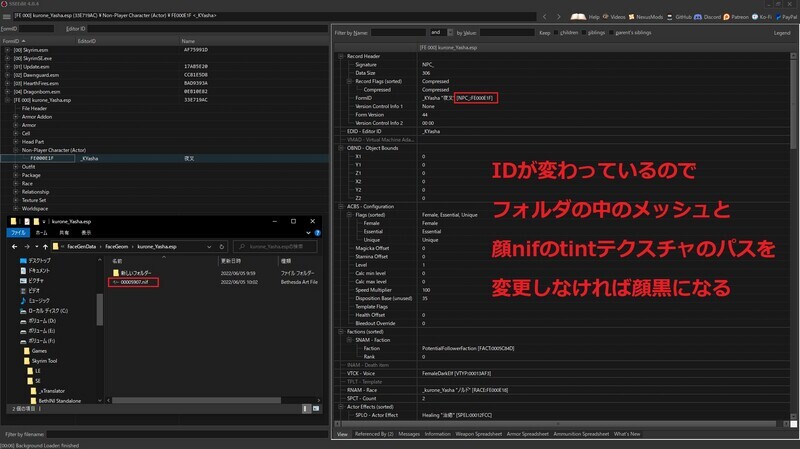Refresh the Explorer folder view
The image size is (800, 449).
coord(221,246)
